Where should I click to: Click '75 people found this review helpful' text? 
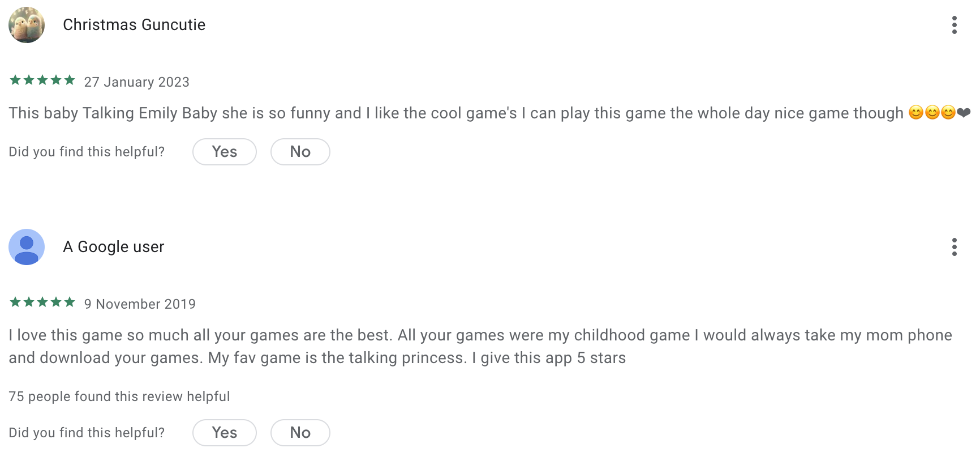pos(119,396)
